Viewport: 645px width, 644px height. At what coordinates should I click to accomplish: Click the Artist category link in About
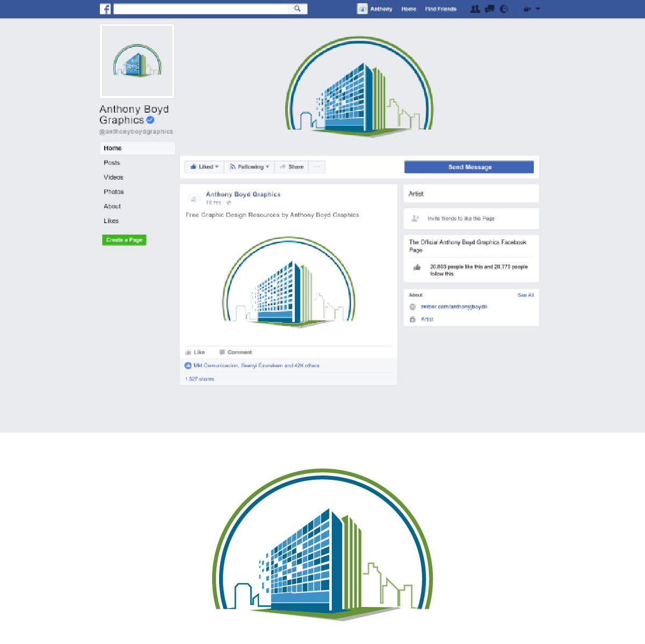coord(427,319)
